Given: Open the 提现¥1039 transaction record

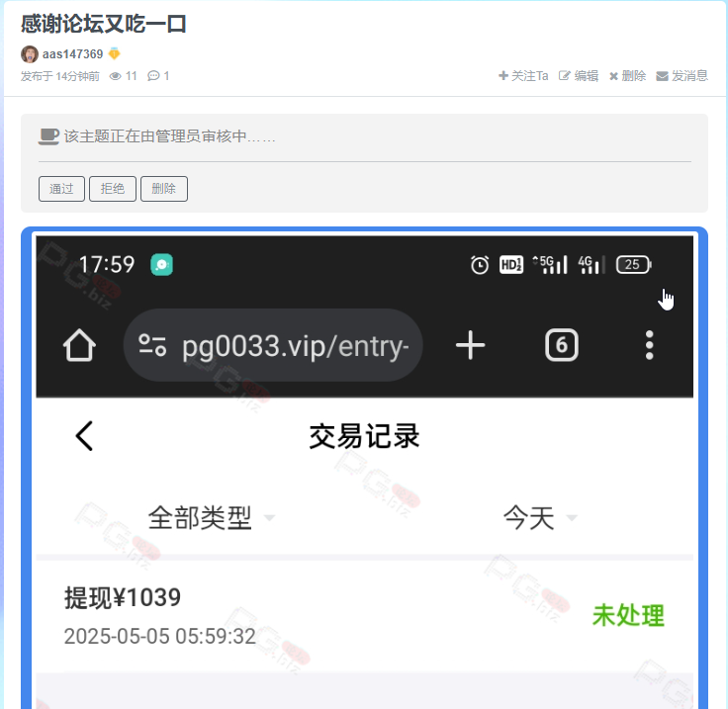Looking at the screenshot, I should point(364,616).
